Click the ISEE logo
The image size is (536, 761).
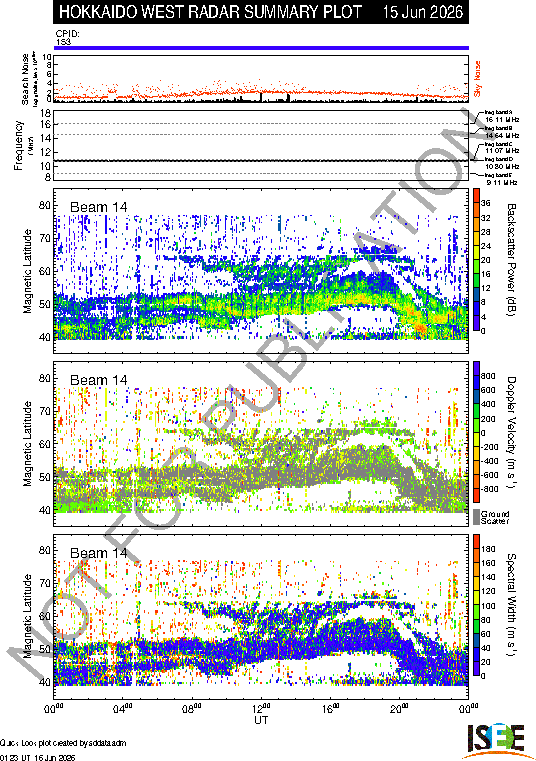(496, 742)
